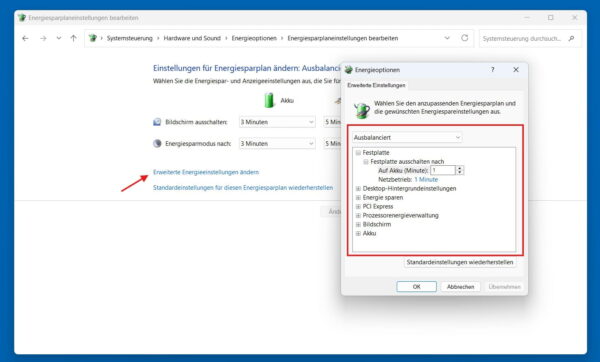
Task: Go forward with the right arrow
Action: pyautogui.click(x=43, y=38)
